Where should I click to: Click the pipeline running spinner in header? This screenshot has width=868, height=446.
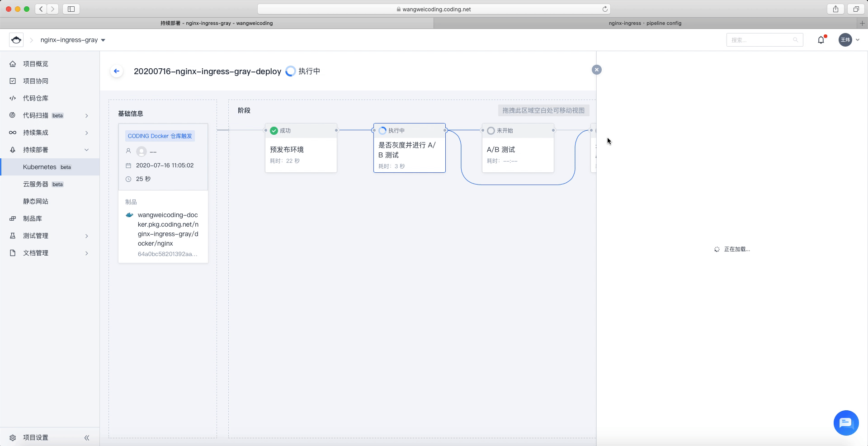(x=291, y=71)
